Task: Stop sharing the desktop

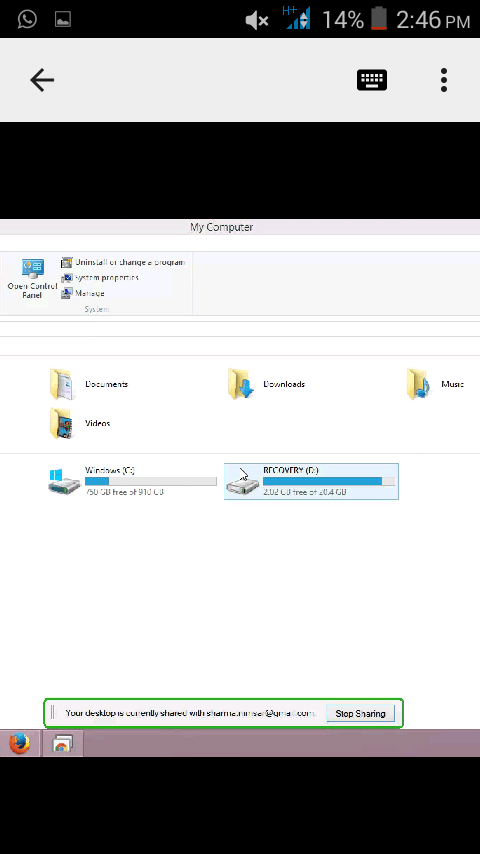Action: [x=360, y=713]
